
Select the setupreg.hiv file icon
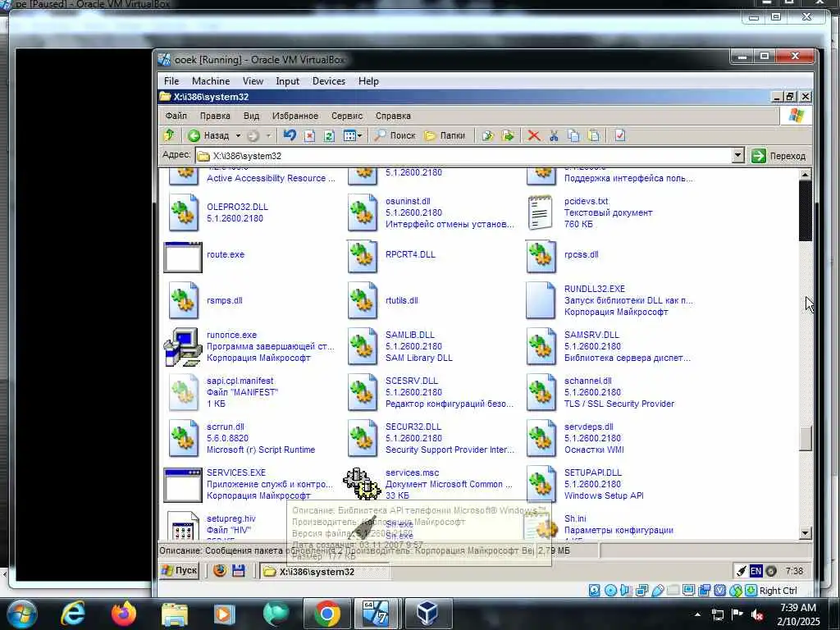click(x=183, y=526)
